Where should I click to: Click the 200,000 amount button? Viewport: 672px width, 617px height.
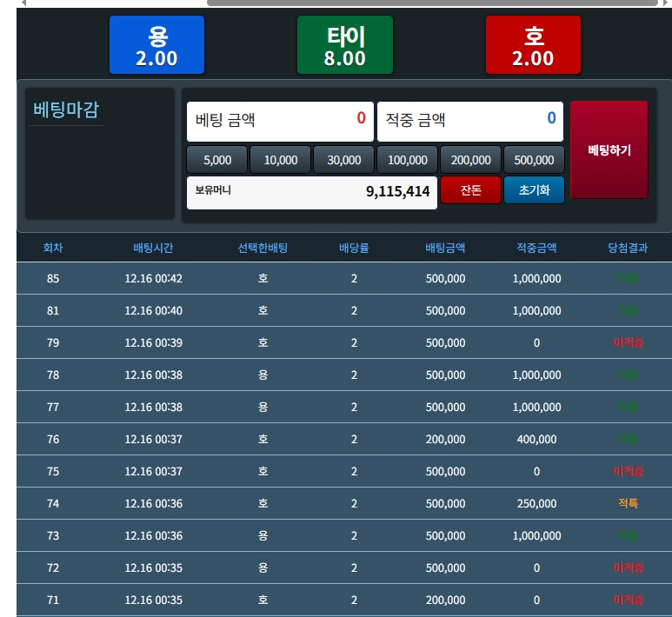point(471,160)
